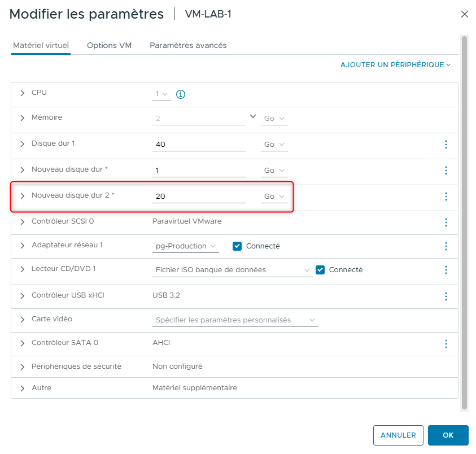
Task: Open the Paramètres avancés tab
Action: pos(188,46)
